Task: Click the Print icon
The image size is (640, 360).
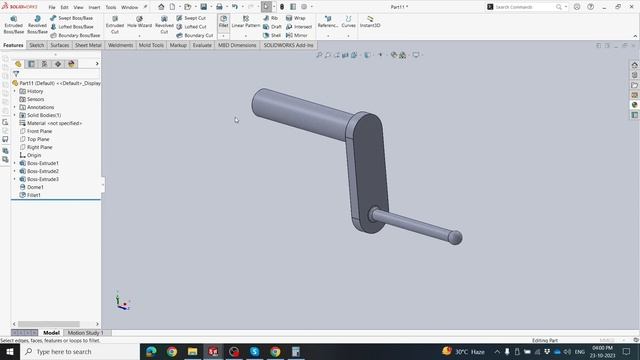Action: pos(219,7)
